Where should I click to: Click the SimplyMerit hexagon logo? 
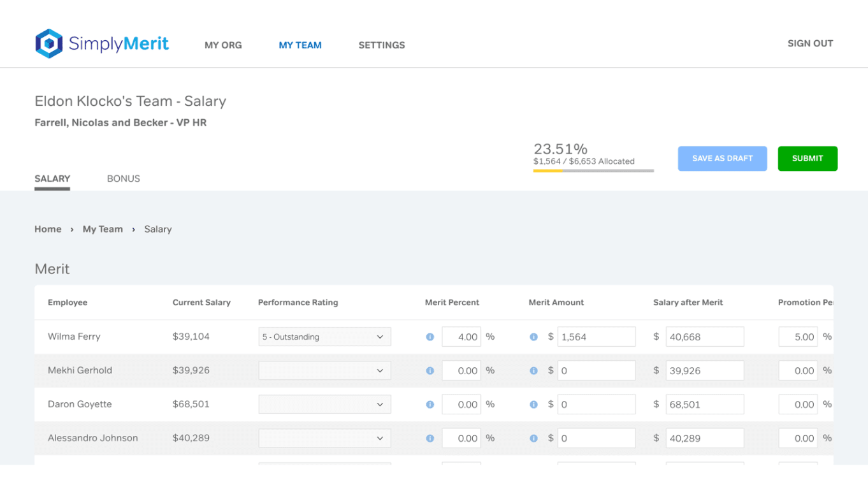point(49,43)
